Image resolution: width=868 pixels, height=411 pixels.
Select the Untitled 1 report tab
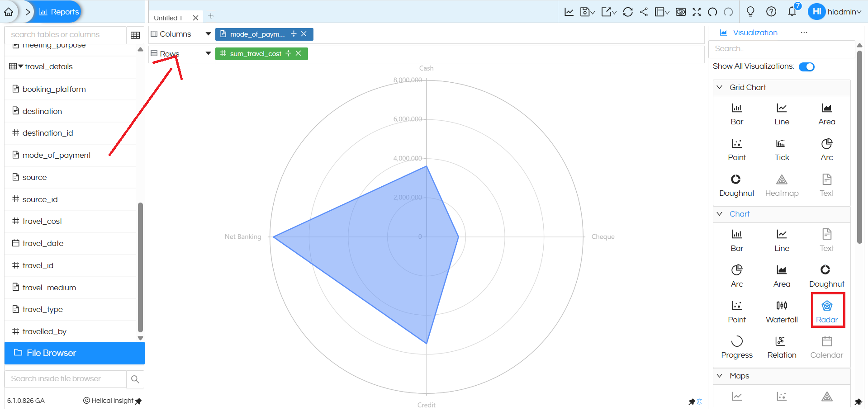click(x=168, y=17)
